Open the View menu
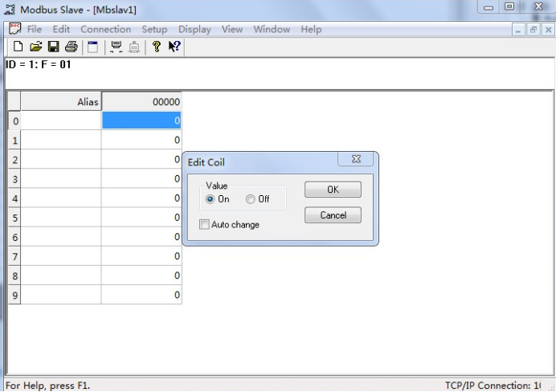Viewport: 556px width, 392px height. click(x=232, y=29)
